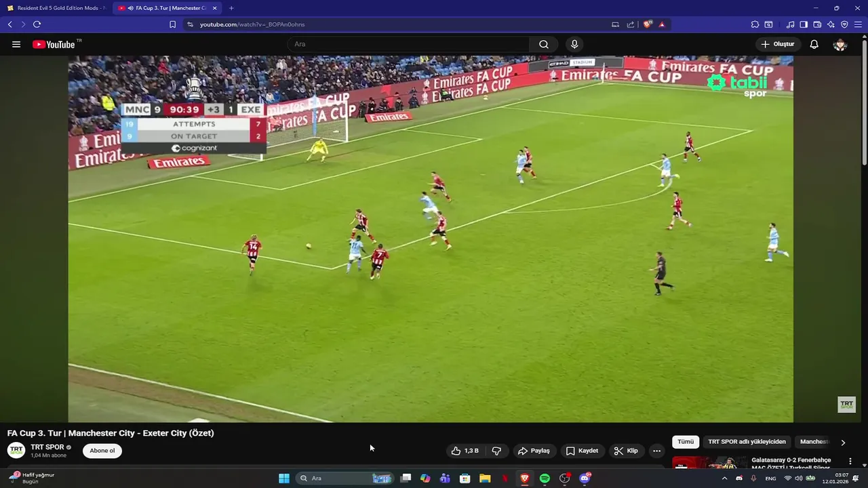The image size is (868, 488).
Task: Click the taskbar Ara search box
Action: point(344,479)
